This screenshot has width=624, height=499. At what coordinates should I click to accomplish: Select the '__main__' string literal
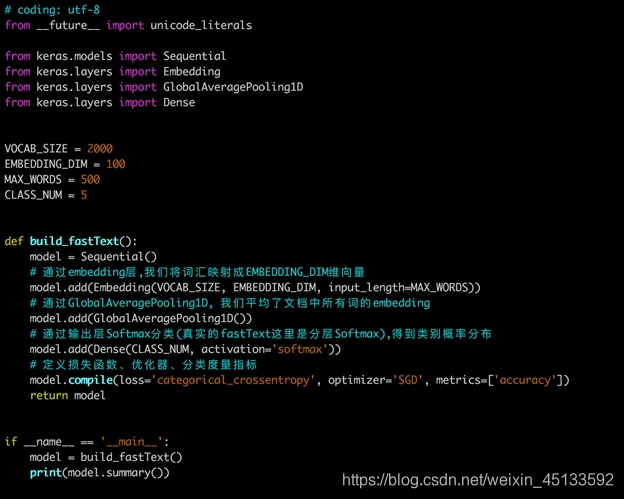pos(131,442)
